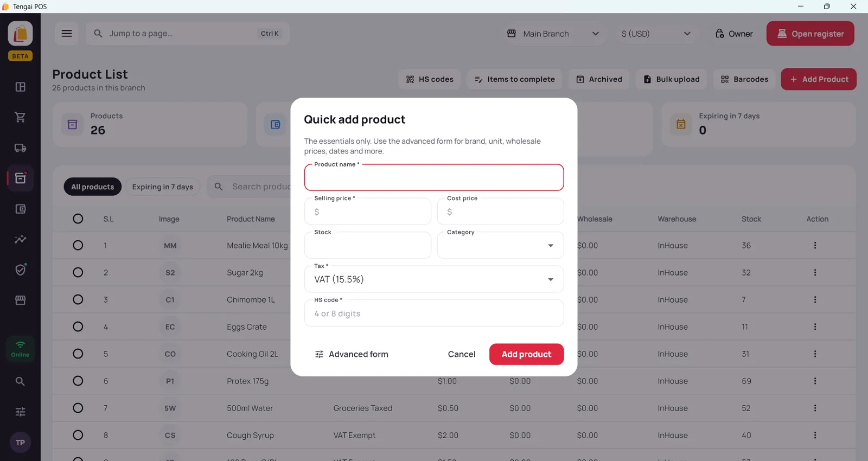868x461 pixels.
Task: Open the TP user avatar
Action: point(20,443)
